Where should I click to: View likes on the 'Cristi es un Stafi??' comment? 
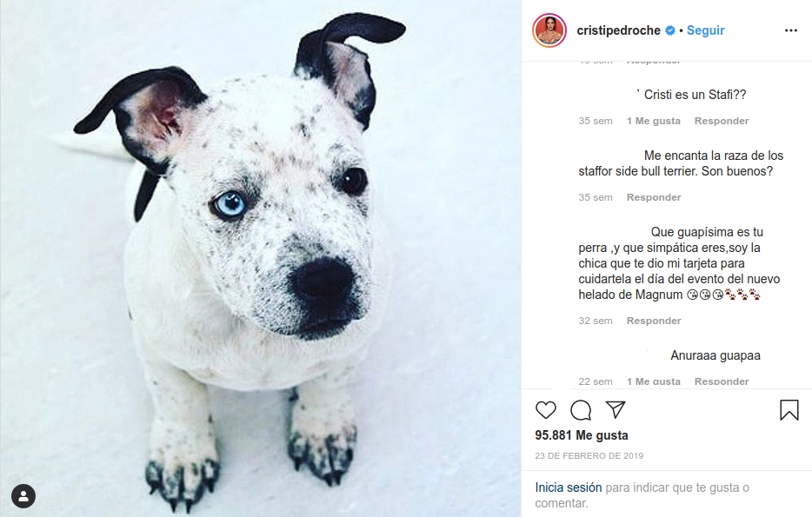pos(653,121)
